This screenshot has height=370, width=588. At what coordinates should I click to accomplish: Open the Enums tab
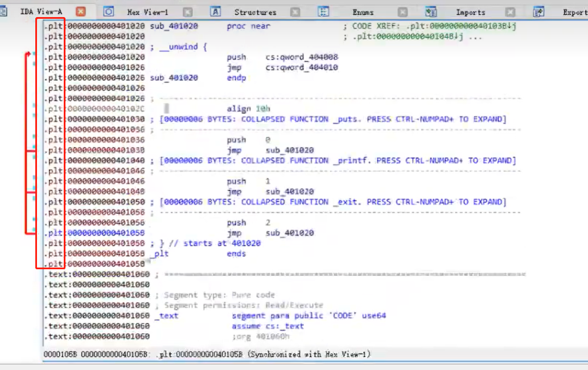(x=363, y=12)
